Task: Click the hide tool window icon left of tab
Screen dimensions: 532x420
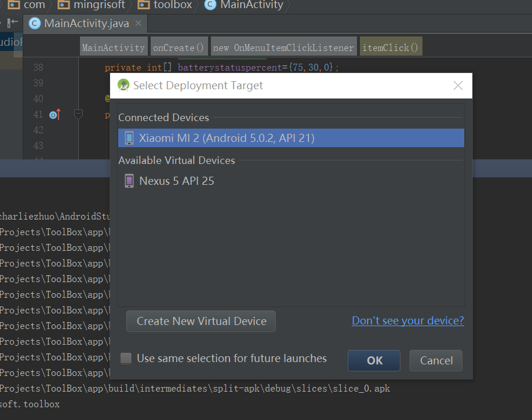Action: (x=13, y=23)
